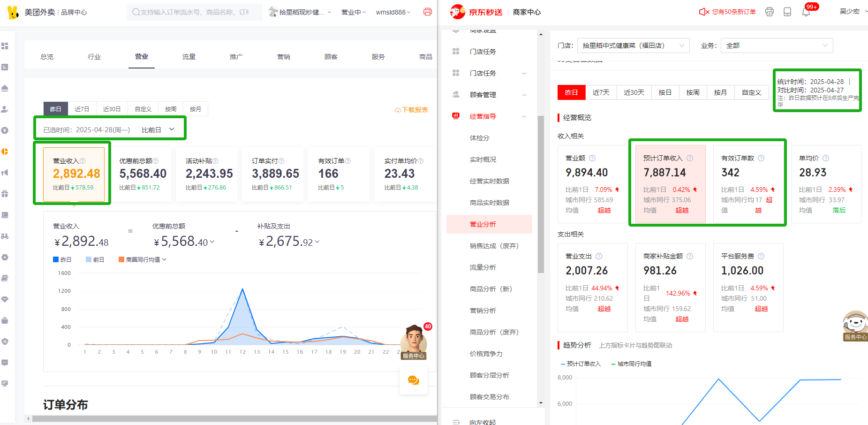Open the 业务 全部 dropdown in JD
The width and height of the screenshot is (868, 425).
click(777, 46)
